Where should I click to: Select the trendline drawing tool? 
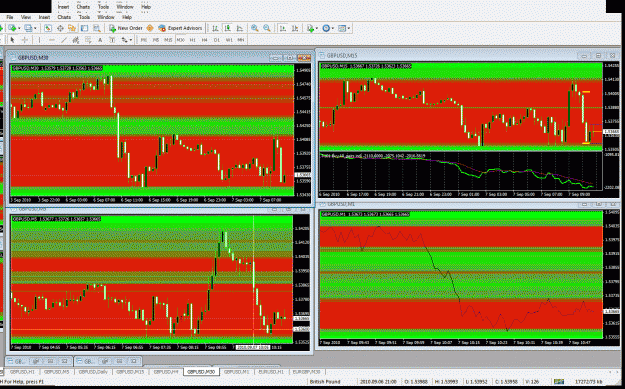(x=63, y=40)
